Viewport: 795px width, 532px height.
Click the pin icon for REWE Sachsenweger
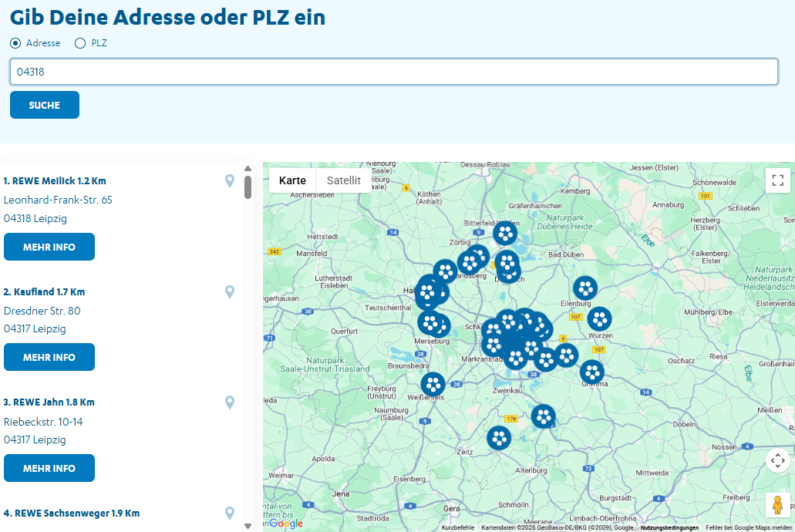tap(230, 513)
